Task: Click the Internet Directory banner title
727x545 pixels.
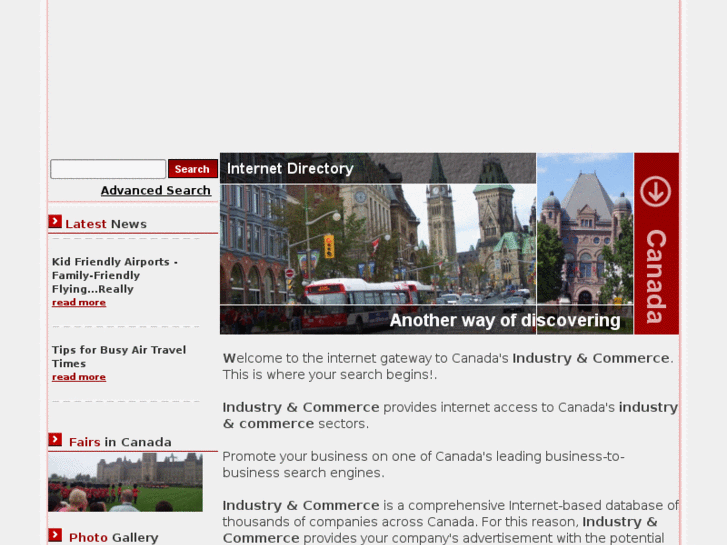Action: [290, 168]
